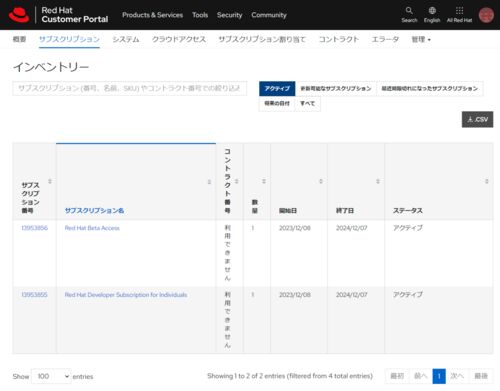Go to 最後 page in pagination

481,376
